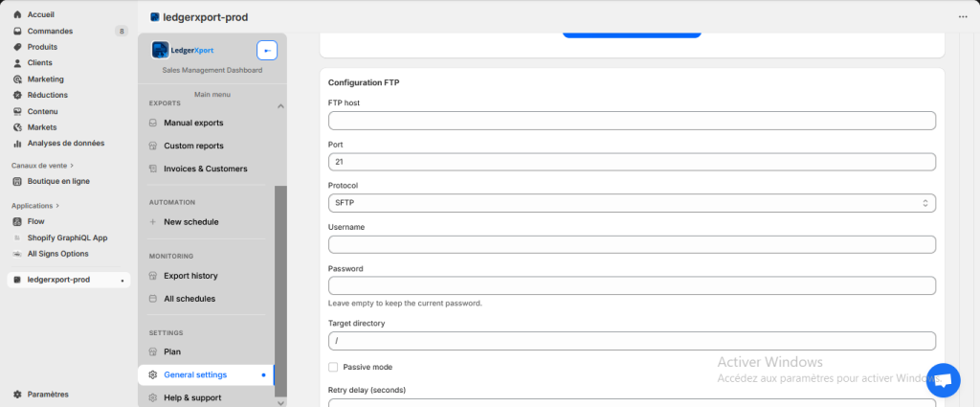Open Commandes in the sidebar

50,31
